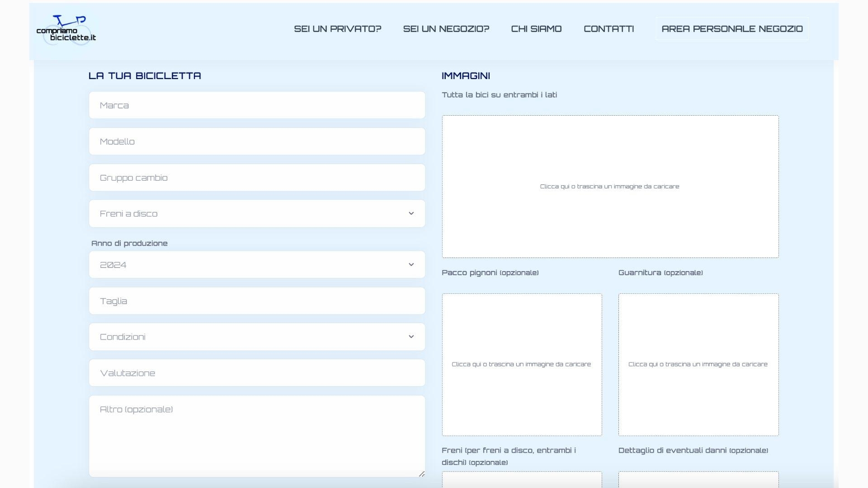Open the Freni a disco dropdown
This screenshot has width=868, height=488.
click(257, 214)
